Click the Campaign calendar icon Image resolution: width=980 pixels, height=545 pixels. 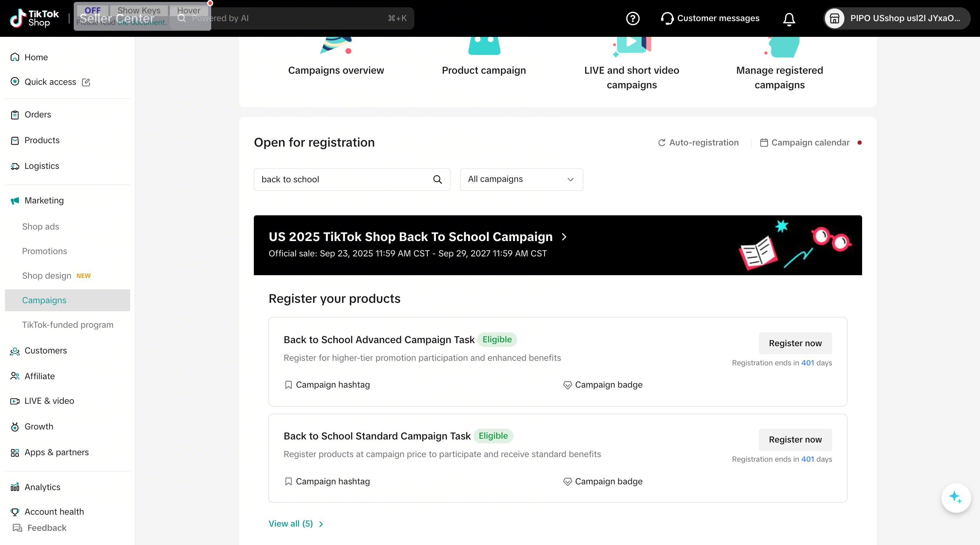pos(764,143)
